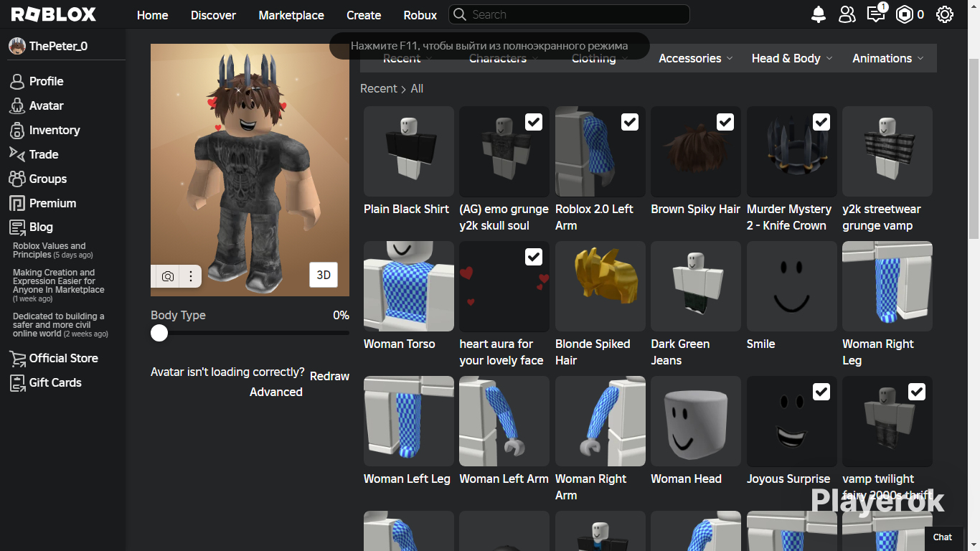
Task: Expand the Accessories dropdown
Action: [x=696, y=58]
